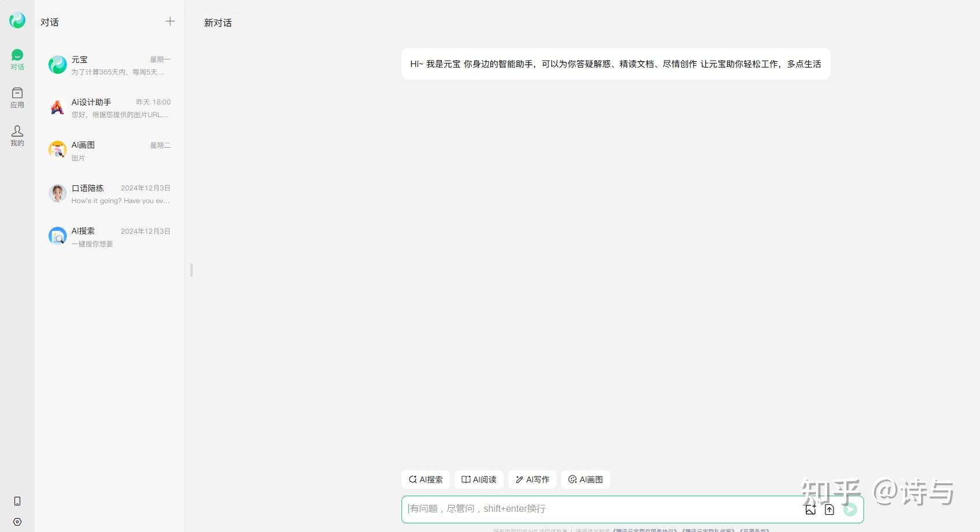This screenshot has height=532, width=980.
Task: Click the AI画图 conversation avatar
Action: pyautogui.click(x=58, y=150)
